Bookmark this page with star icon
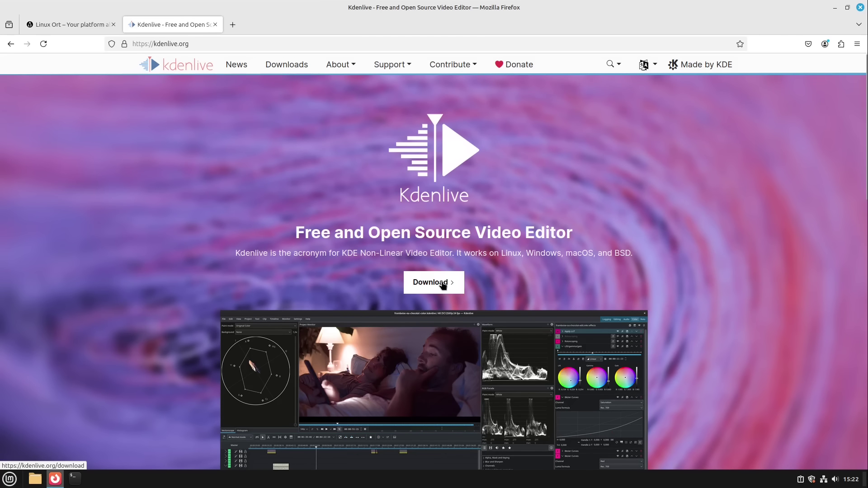This screenshot has width=868, height=488. point(740,44)
